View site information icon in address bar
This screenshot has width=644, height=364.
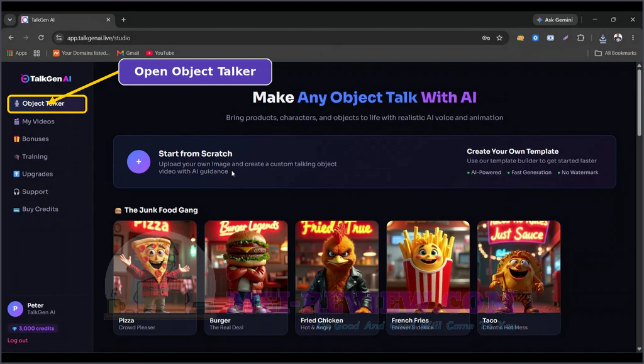[58, 38]
